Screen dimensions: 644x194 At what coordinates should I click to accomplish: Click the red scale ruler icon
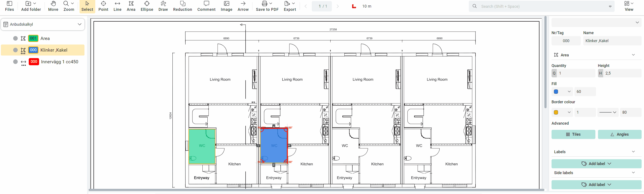pos(354,6)
